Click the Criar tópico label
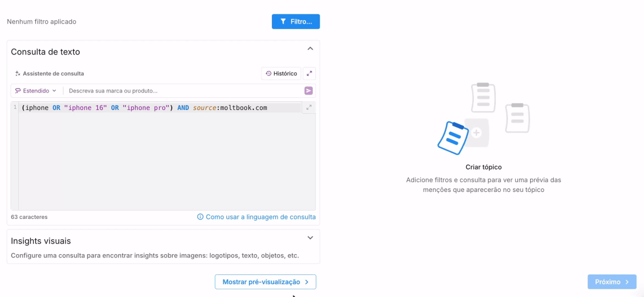Image resolution: width=644 pixels, height=297 pixels. (x=483, y=167)
